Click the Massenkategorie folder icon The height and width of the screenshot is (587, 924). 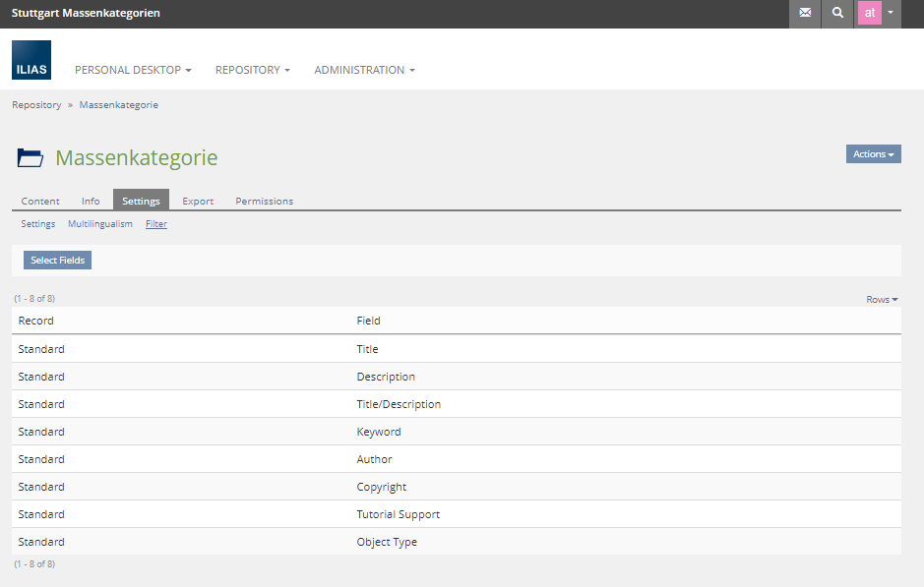[31, 157]
